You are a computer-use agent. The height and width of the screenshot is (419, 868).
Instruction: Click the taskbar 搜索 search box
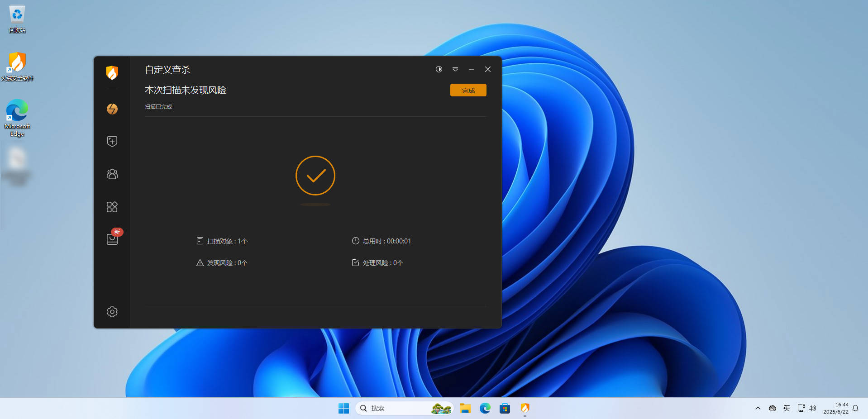pyautogui.click(x=405, y=409)
